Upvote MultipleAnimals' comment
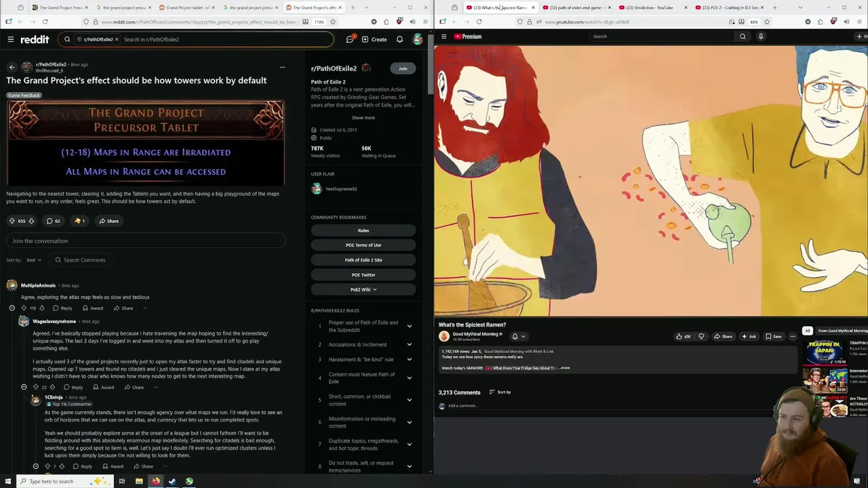868x488 pixels. coord(24,308)
